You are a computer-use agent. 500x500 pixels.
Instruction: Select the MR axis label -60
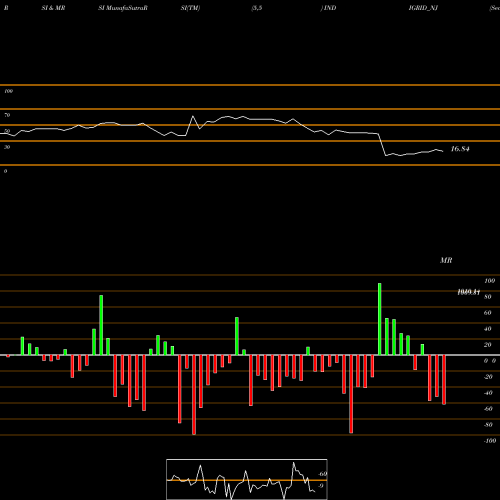coord(488,409)
